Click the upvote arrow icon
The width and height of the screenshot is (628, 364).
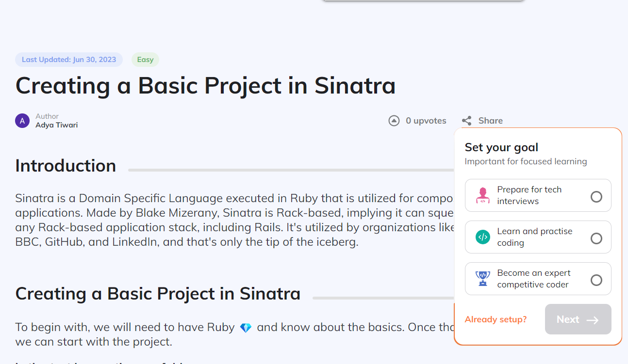(394, 121)
